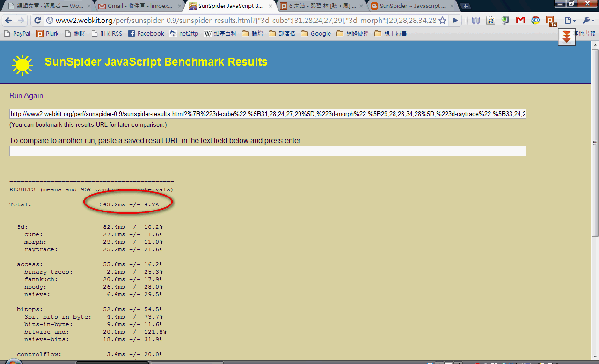Image resolution: width=599 pixels, height=364 pixels.
Task: Click the SunSpider JavaScript Benchmark Results heading
Action: click(x=156, y=62)
